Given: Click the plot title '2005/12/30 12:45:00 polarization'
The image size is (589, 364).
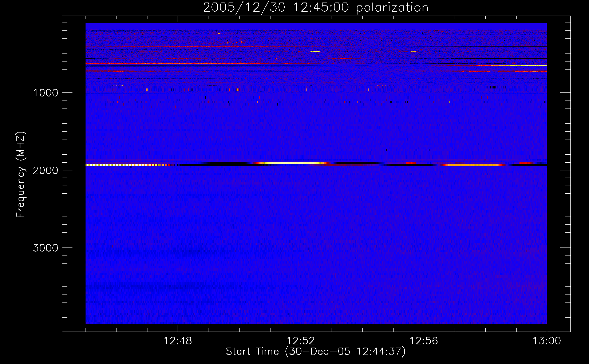Looking at the screenshot, I should (316, 8).
